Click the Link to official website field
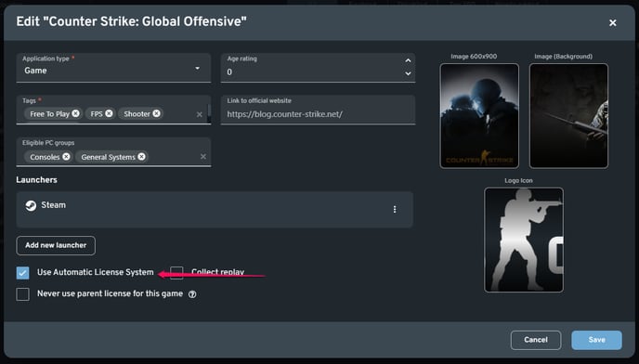Screen dimensions: 639x364 tap(318, 110)
